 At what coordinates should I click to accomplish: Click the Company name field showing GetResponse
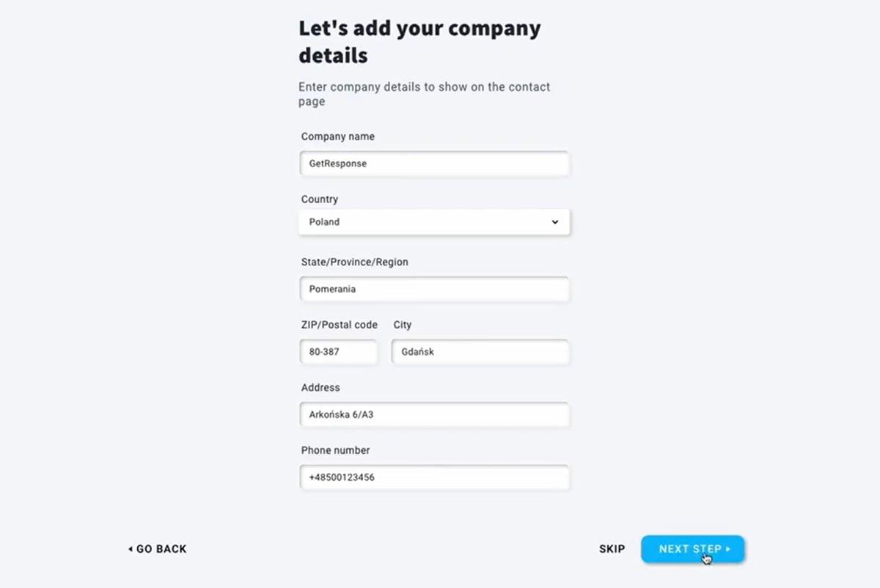coord(434,163)
